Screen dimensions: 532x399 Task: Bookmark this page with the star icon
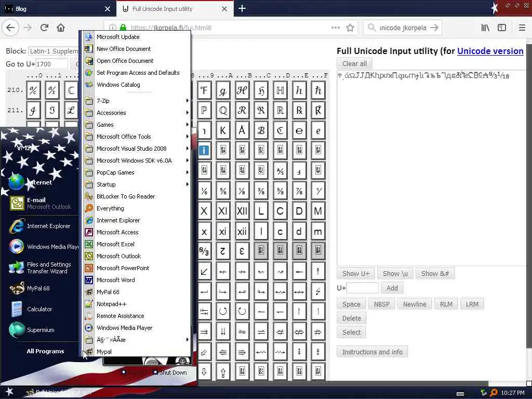click(350, 28)
